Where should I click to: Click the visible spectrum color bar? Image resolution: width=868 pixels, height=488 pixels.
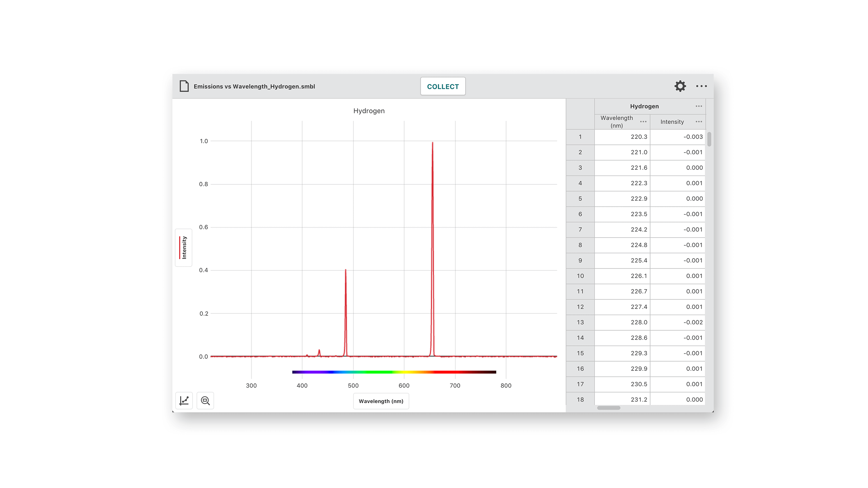coord(394,372)
